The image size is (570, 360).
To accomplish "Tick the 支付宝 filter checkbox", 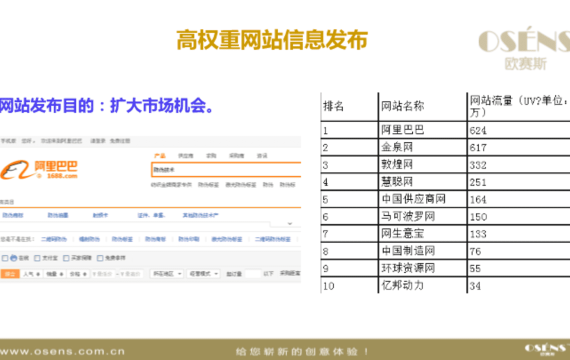I will [37, 258].
